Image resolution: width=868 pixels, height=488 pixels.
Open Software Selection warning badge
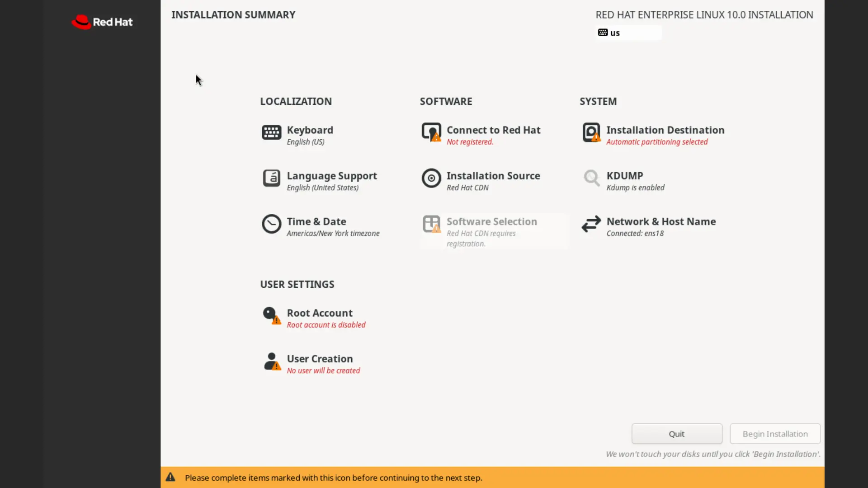pyautogui.click(x=436, y=230)
